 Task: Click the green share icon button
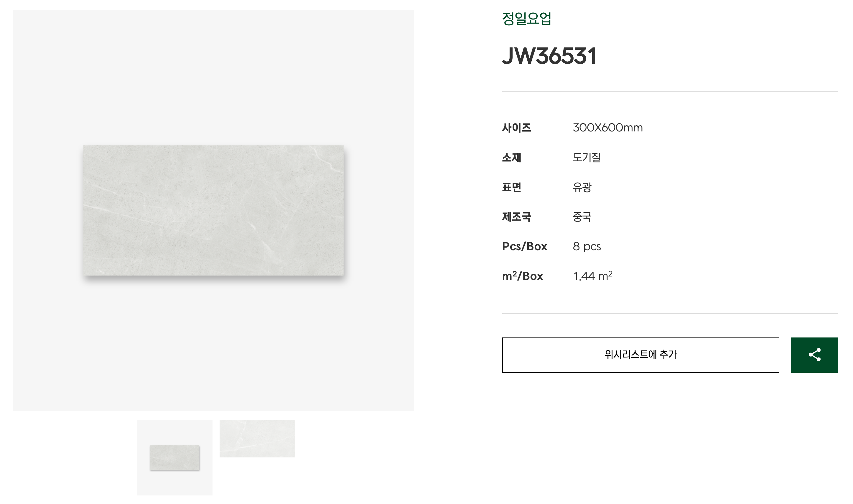pos(814,355)
